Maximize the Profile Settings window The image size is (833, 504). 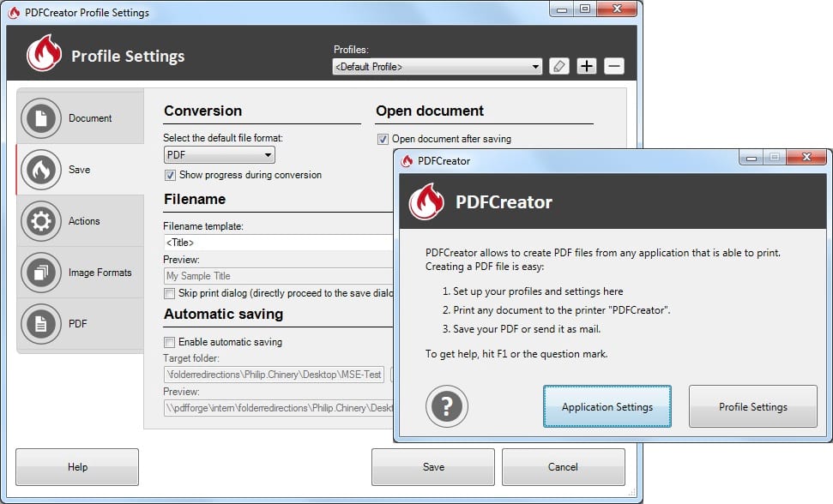pos(585,9)
